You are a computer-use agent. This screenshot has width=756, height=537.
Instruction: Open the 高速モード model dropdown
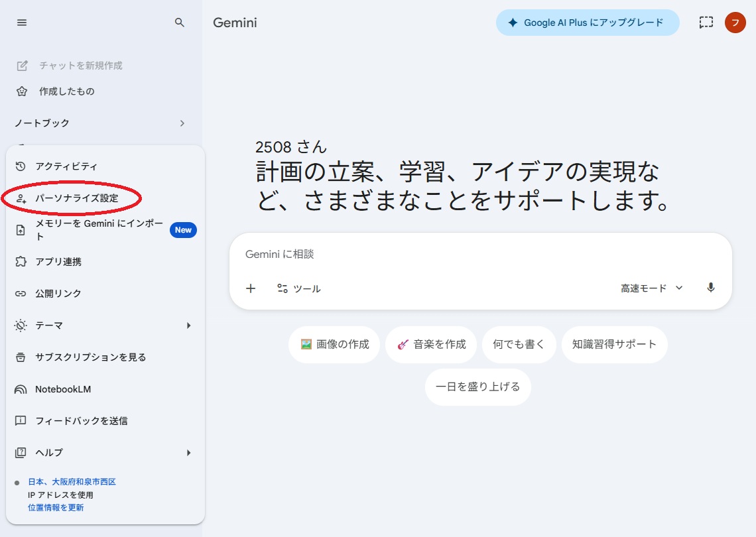click(652, 288)
